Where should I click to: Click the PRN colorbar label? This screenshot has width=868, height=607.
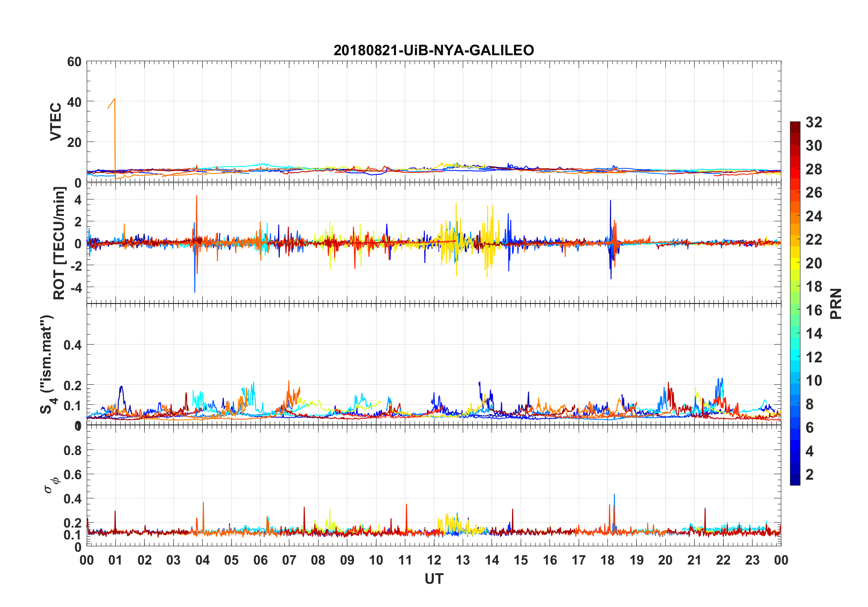point(836,303)
